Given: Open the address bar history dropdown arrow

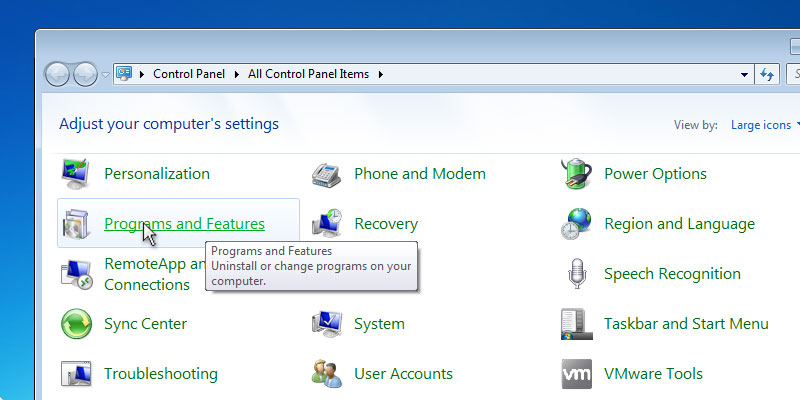Looking at the screenshot, I should [x=743, y=74].
